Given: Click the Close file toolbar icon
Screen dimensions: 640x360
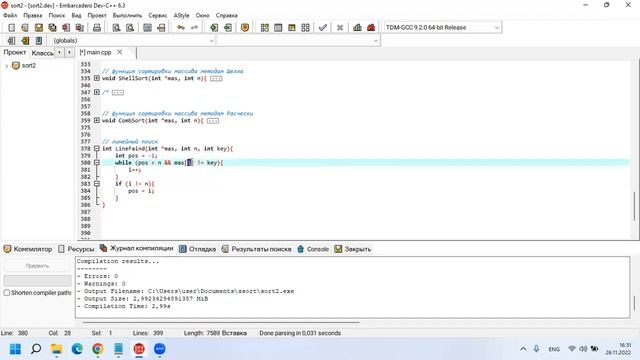Looking at the screenshot, I should pyautogui.click(x=66, y=27).
